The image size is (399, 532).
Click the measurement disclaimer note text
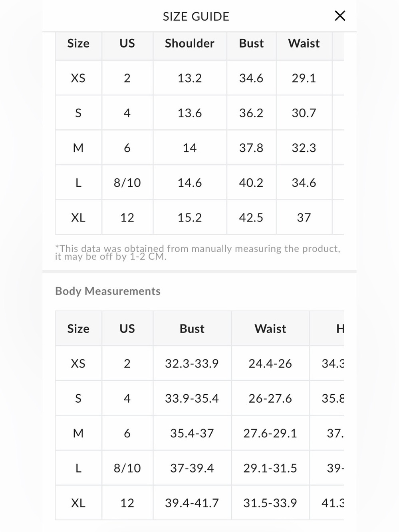pos(198,253)
